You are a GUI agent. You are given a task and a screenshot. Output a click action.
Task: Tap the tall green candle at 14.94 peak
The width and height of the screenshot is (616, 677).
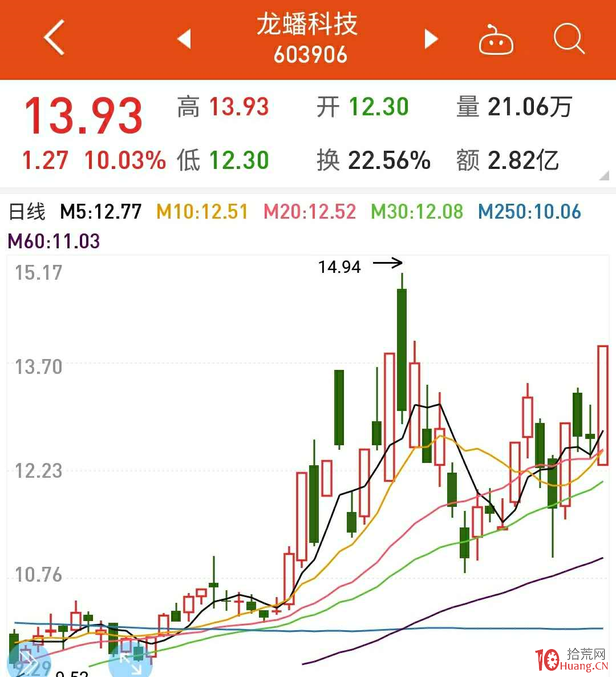(402, 349)
